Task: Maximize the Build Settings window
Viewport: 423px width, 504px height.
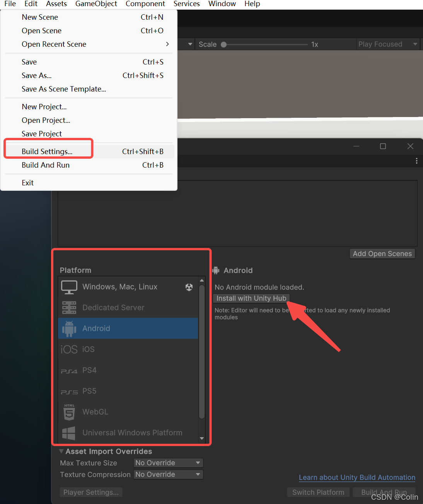Action: 383,146
